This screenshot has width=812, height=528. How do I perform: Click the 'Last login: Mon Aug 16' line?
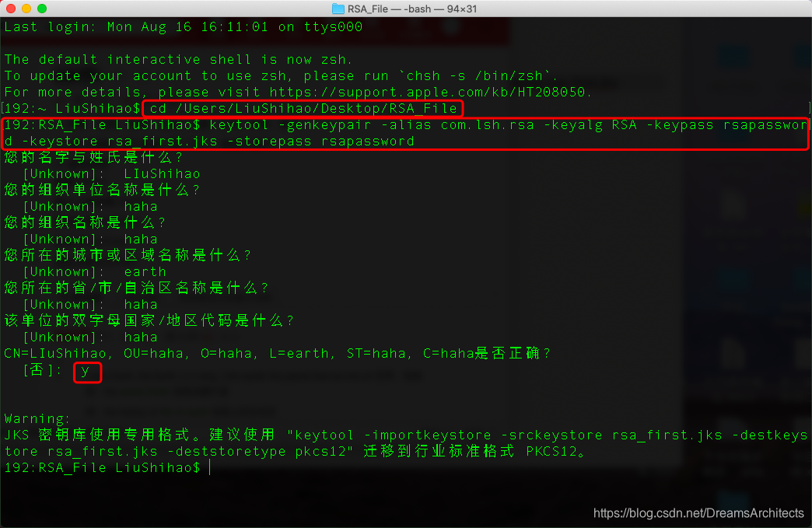point(184,27)
